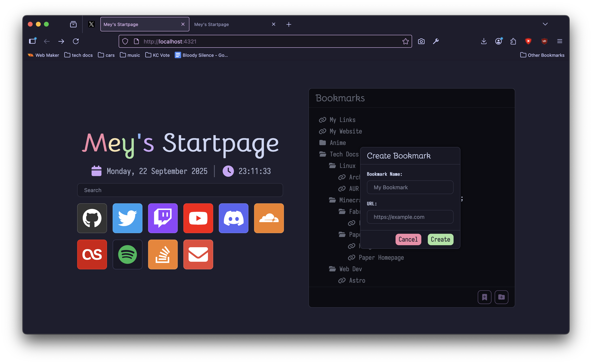Viewport: 592px width, 364px height.
Task: Open the Cloudflare quick link
Action: click(269, 218)
